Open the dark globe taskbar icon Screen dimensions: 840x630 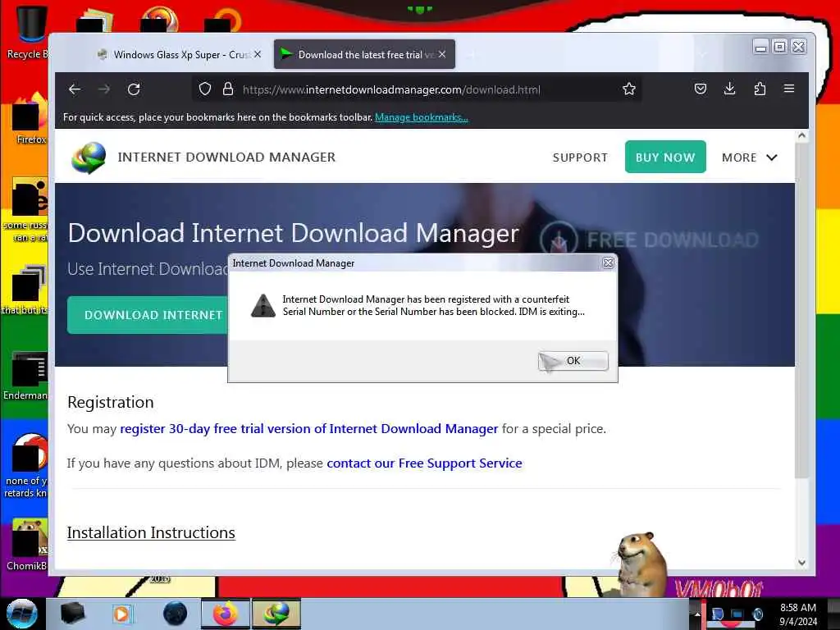click(x=176, y=614)
